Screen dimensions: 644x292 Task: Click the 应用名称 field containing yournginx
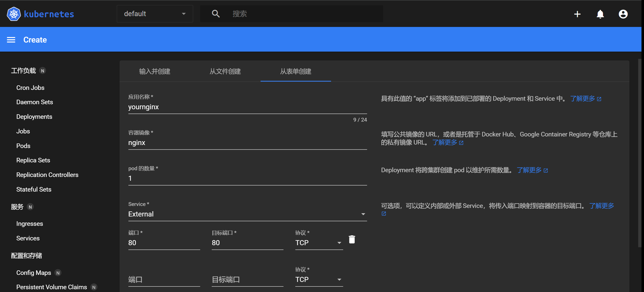(x=247, y=107)
